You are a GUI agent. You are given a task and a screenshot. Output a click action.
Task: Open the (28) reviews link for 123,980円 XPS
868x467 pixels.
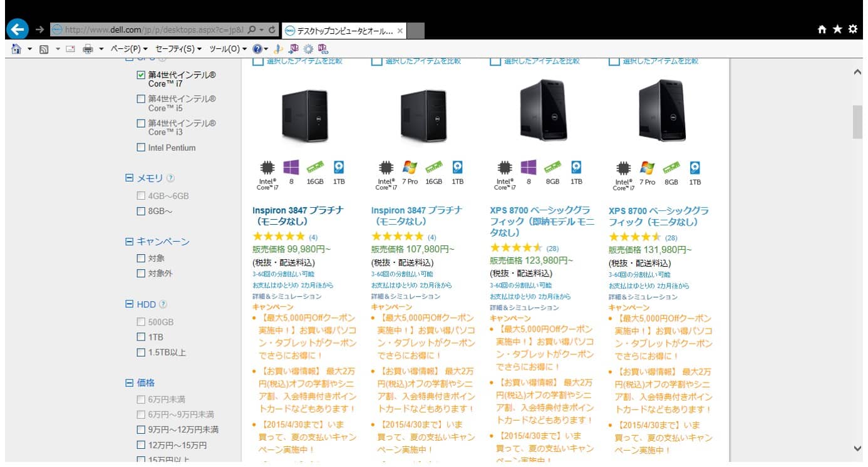[552, 249]
